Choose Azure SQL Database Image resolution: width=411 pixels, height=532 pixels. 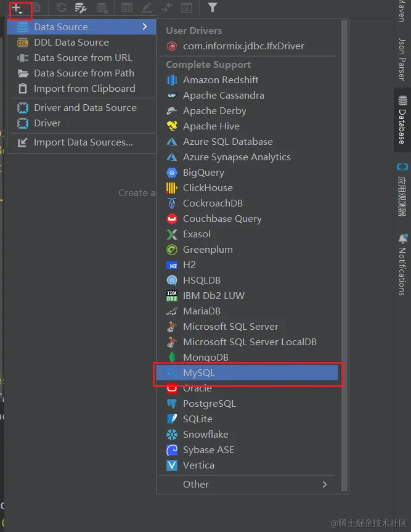pos(247,142)
